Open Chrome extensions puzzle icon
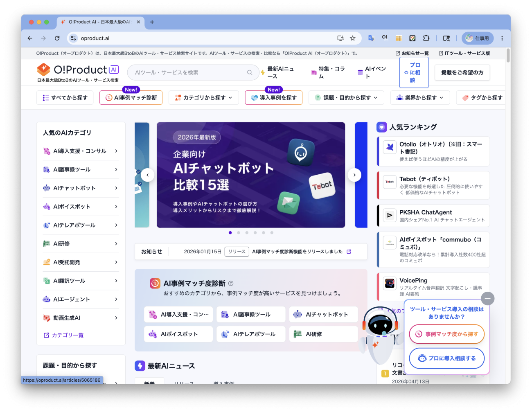Viewport: 532px width, 412px height. [426, 38]
